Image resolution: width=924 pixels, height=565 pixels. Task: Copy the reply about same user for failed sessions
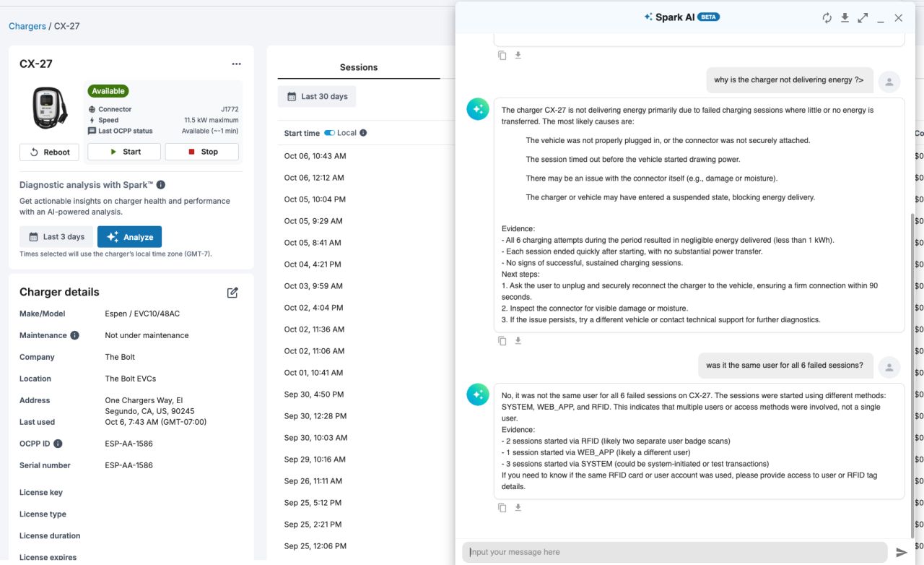click(502, 508)
